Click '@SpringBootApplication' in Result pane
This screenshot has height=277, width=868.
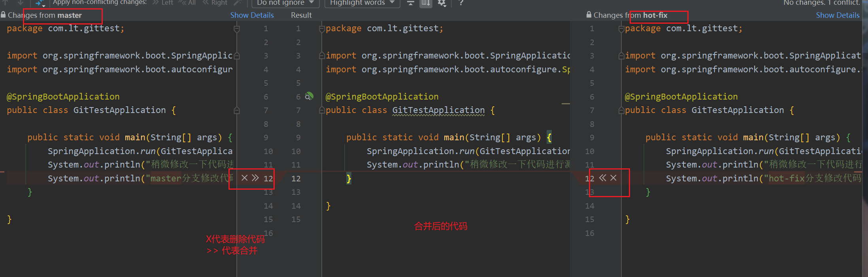(x=382, y=96)
